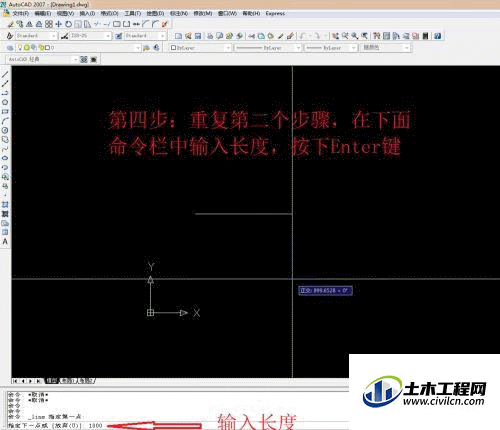Select the Revision Cloud tool
The height and width of the screenshot is (430, 500).
pyautogui.click(x=5, y=140)
